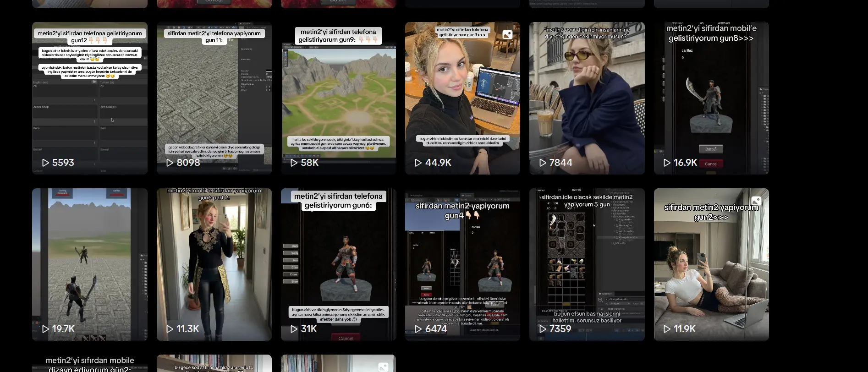Click the 44.9K view count label
Screen dimensions: 868x372
click(438, 163)
